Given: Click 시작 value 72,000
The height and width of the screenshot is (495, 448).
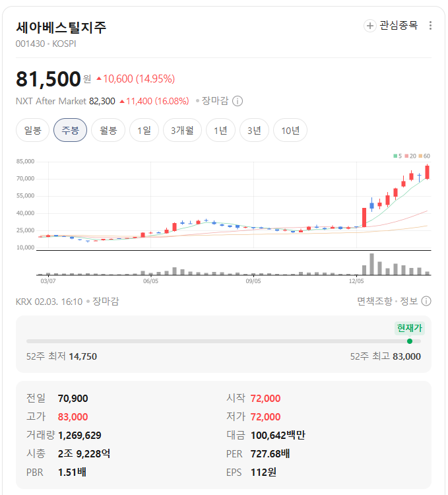Looking at the screenshot, I should point(265,399).
